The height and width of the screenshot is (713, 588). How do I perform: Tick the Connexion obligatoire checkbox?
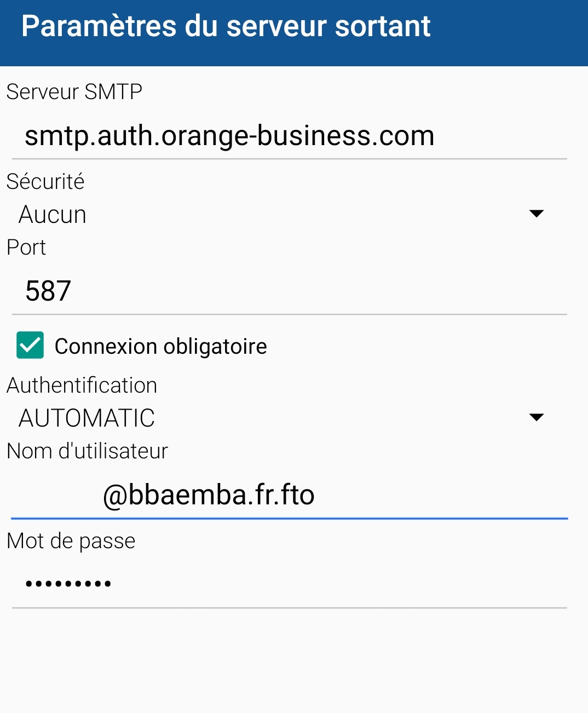click(30, 346)
